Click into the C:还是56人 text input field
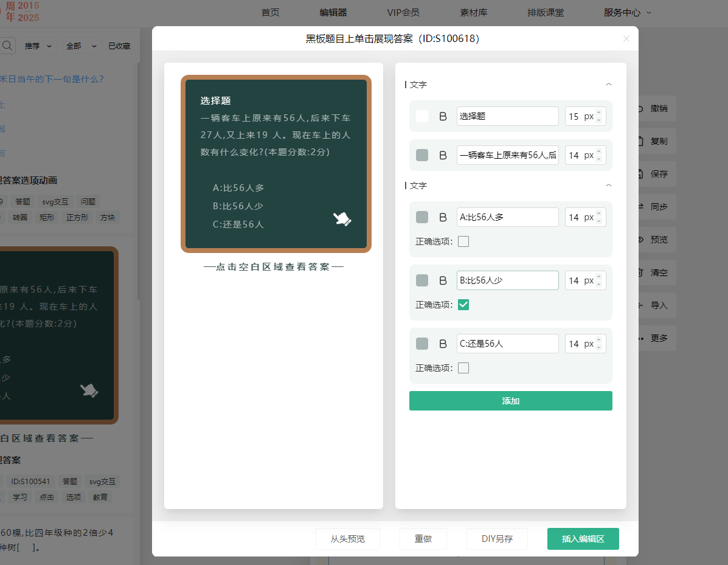This screenshot has height=565, width=728. (507, 344)
